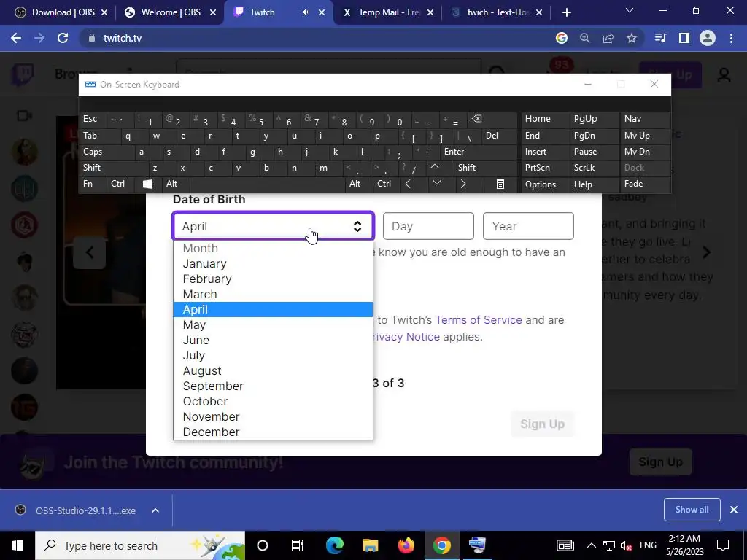The width and height of the screenshot is (747, 560).
Task: Open tab search chevron in Chrome title bar
Action: 630,10
